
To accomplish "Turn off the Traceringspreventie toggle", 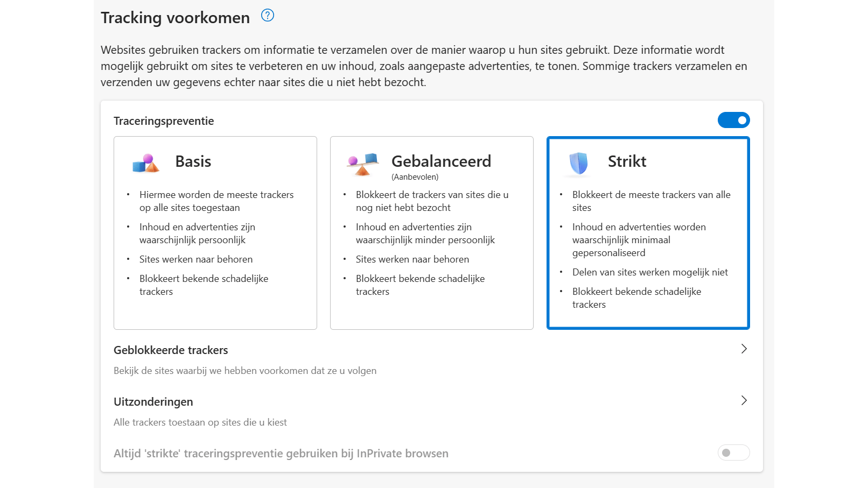I will (x=733, y=120).
